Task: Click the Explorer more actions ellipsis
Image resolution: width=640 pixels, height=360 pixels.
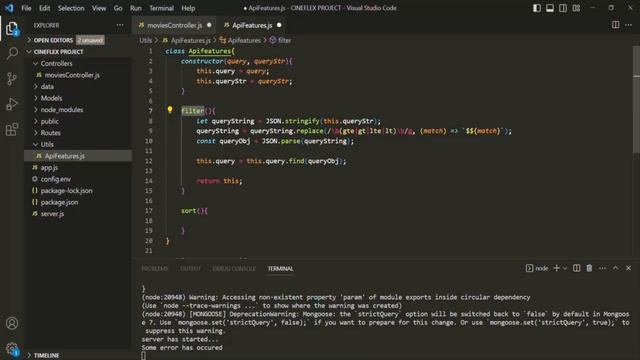Action: 120,25
